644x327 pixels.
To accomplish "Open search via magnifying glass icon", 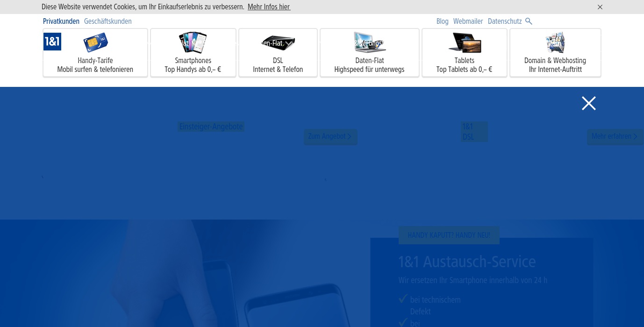I will point(529,21).
